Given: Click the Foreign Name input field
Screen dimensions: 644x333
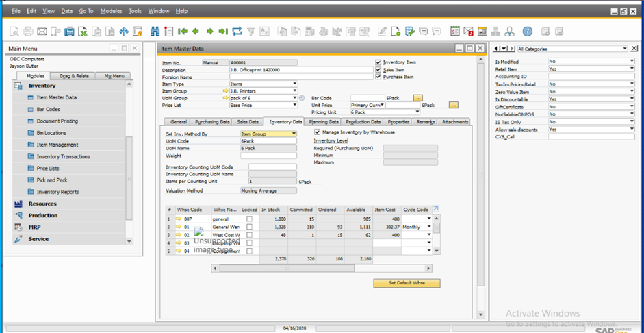Looking at the screenshot, I should [301, 77].
